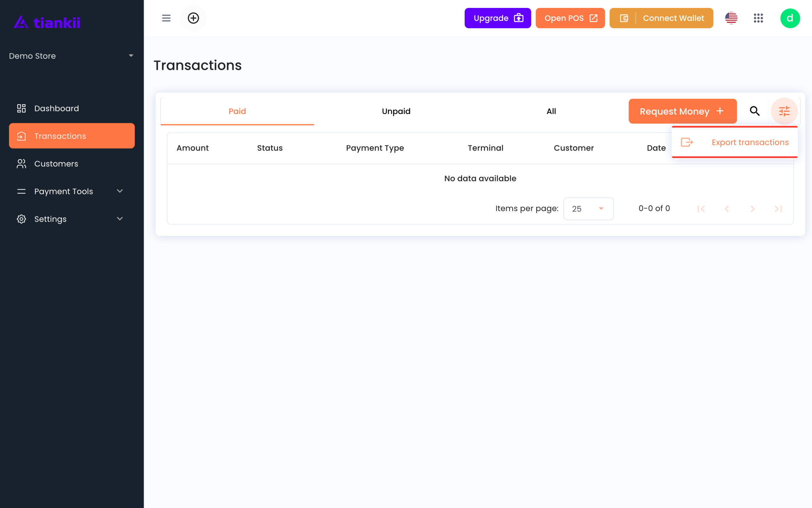
Task: Toggle the hamburger menu icon
Action: [x=166, y=18]
